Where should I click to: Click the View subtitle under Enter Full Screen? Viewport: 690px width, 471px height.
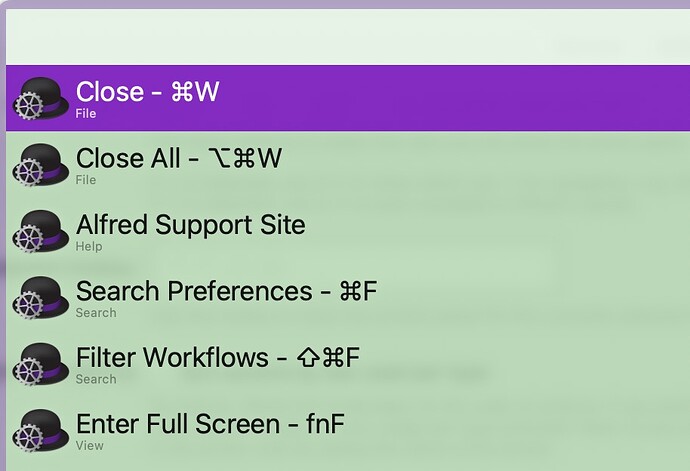tap(90, 446)
